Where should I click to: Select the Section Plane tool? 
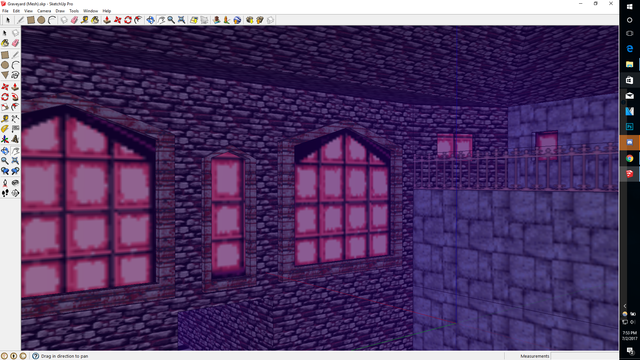pos(15,193)
